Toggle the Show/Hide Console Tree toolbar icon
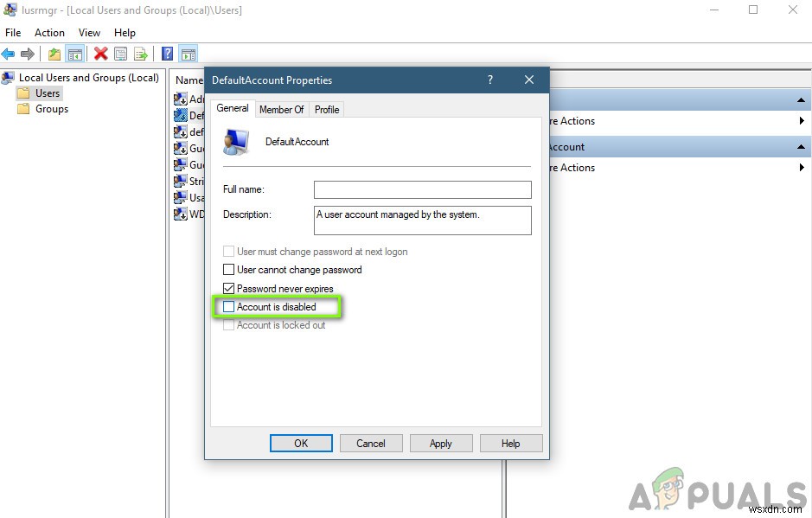812x518 pixels. pos(75,54)
